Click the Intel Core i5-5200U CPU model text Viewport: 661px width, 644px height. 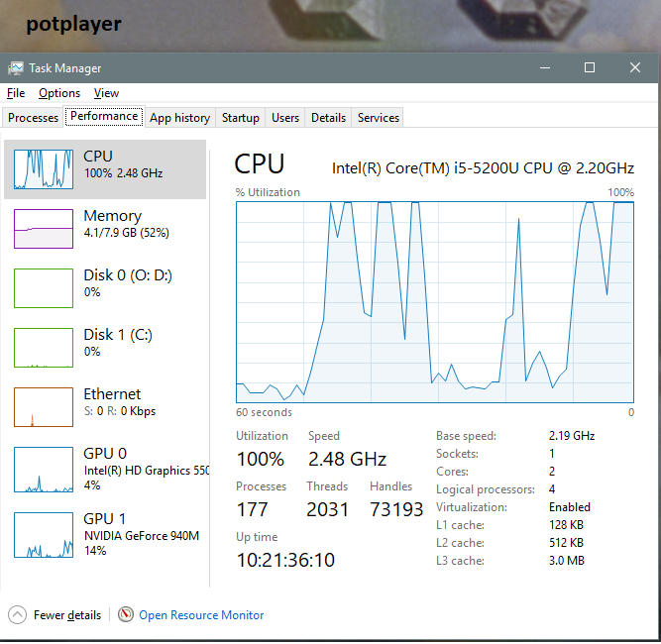[483, 168]
